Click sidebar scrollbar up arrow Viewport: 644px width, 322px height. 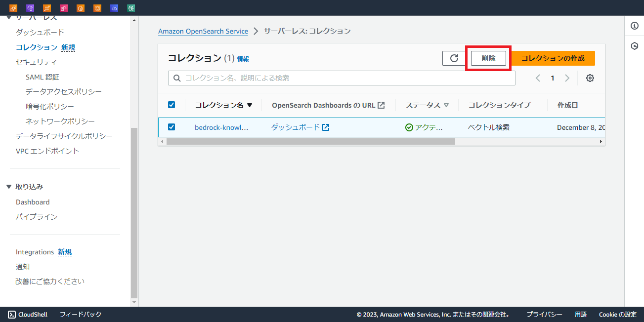coord(134,20)
